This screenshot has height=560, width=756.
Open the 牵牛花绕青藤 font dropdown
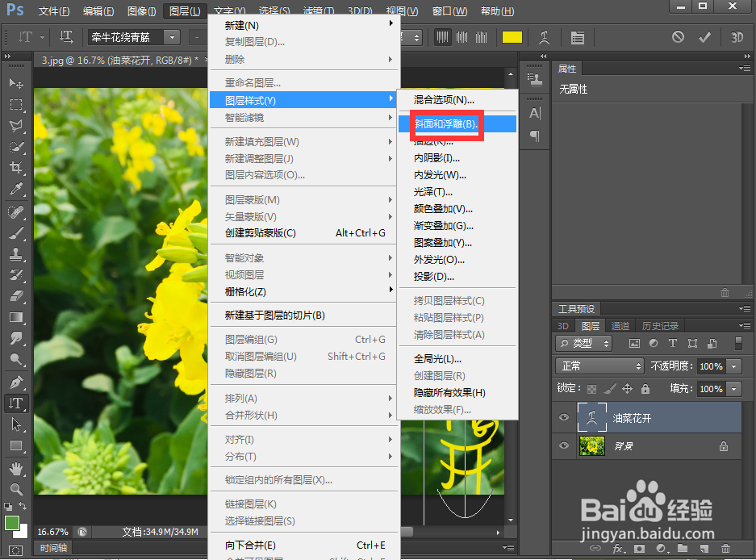click(171, 36)
